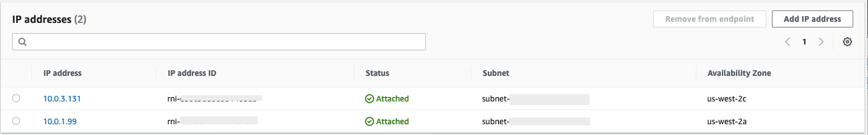The image size is (868, 135).
Task: Open the 10.0.1.99 IP address link
Action: [x=60, y=122]
